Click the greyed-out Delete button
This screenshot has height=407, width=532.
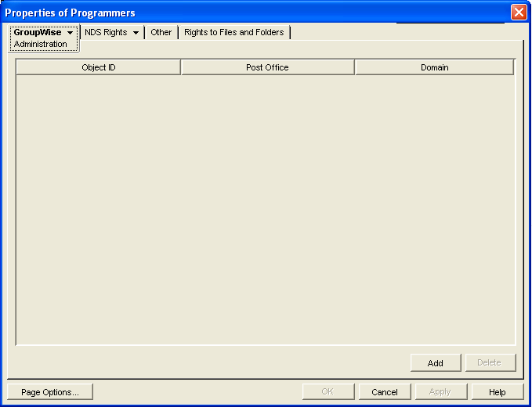click(x=490, y=362)
